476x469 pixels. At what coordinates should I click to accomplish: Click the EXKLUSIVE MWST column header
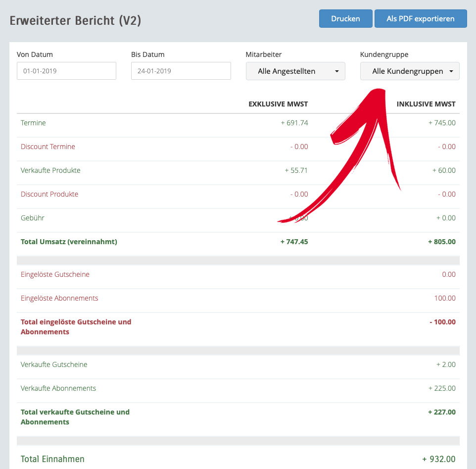(278, 104)
